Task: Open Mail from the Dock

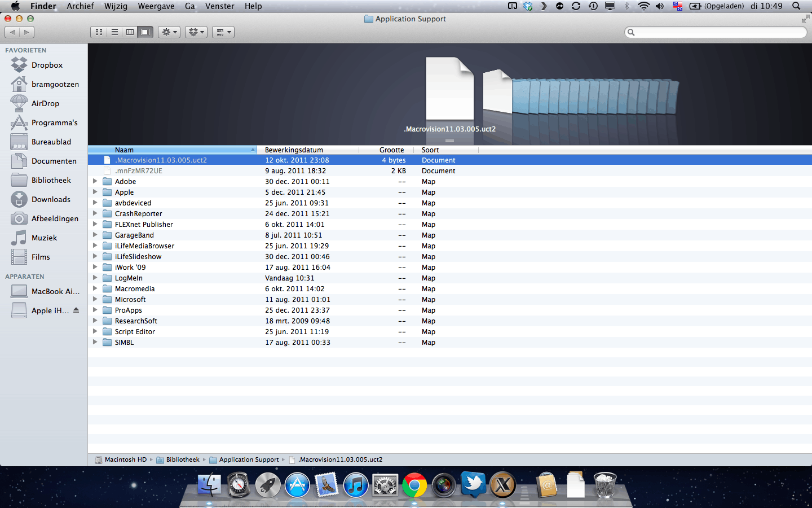Action: tap(326, 485)
